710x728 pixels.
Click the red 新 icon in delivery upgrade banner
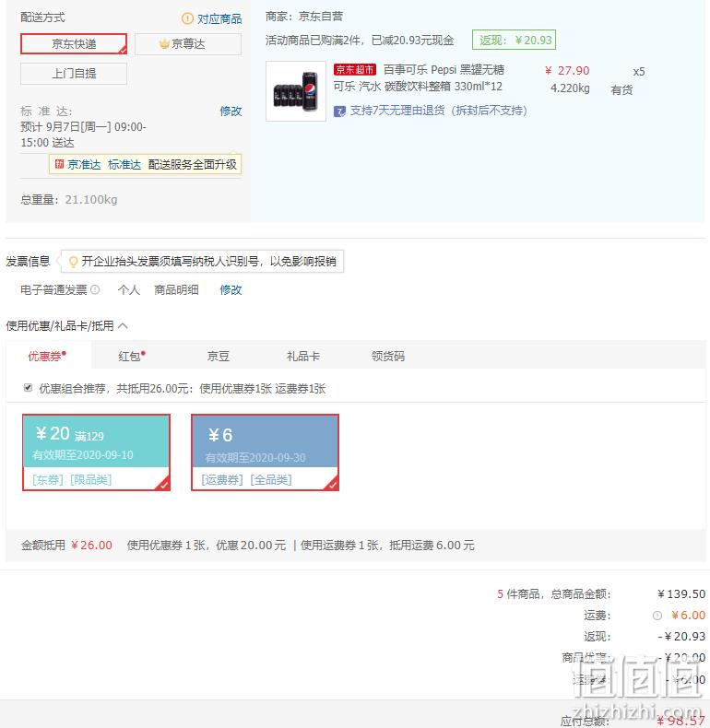(59, 164)
